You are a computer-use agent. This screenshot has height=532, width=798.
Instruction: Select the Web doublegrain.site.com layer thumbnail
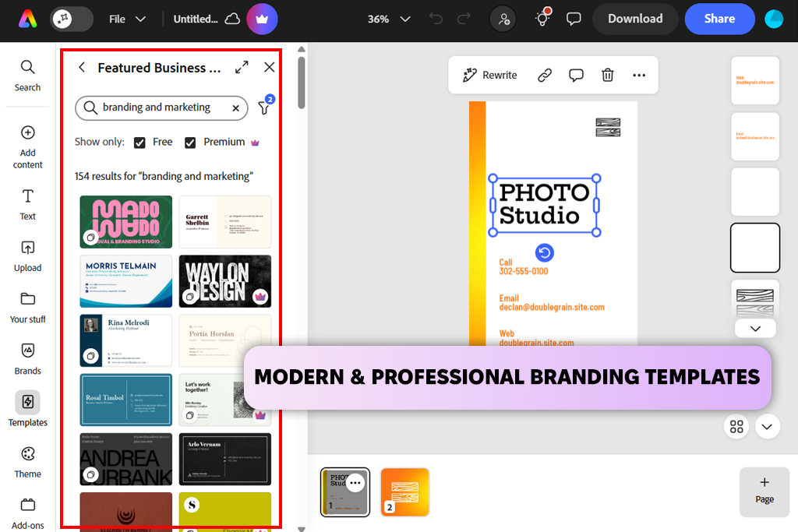754,80
